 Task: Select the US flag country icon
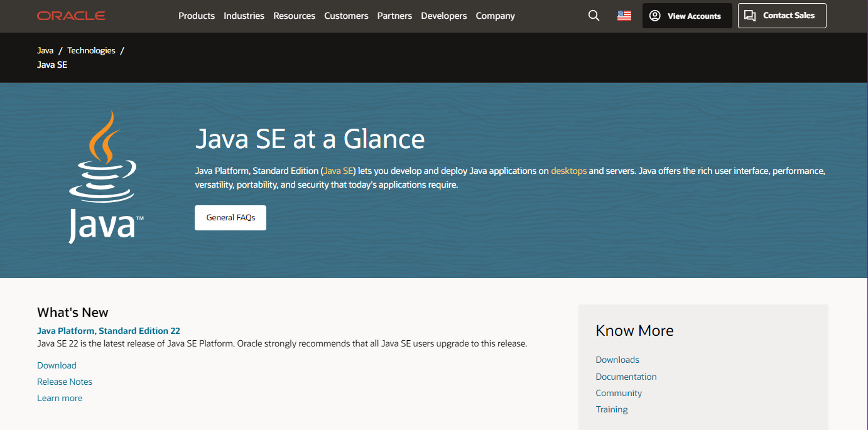pyautogui.click(x=624, y=16)
